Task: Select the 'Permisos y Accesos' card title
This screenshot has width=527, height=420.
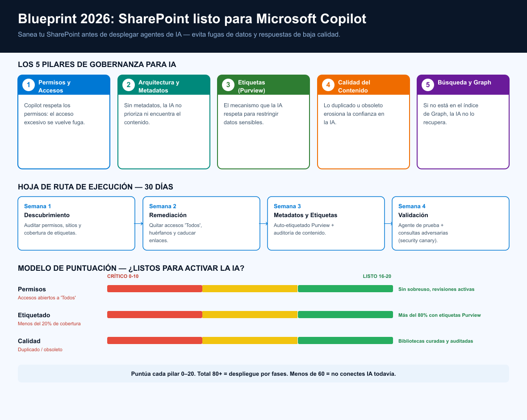Action: (54, 86)
